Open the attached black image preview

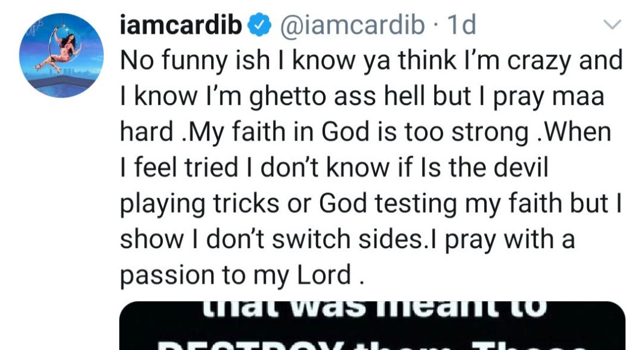click(x=373, y=326)
